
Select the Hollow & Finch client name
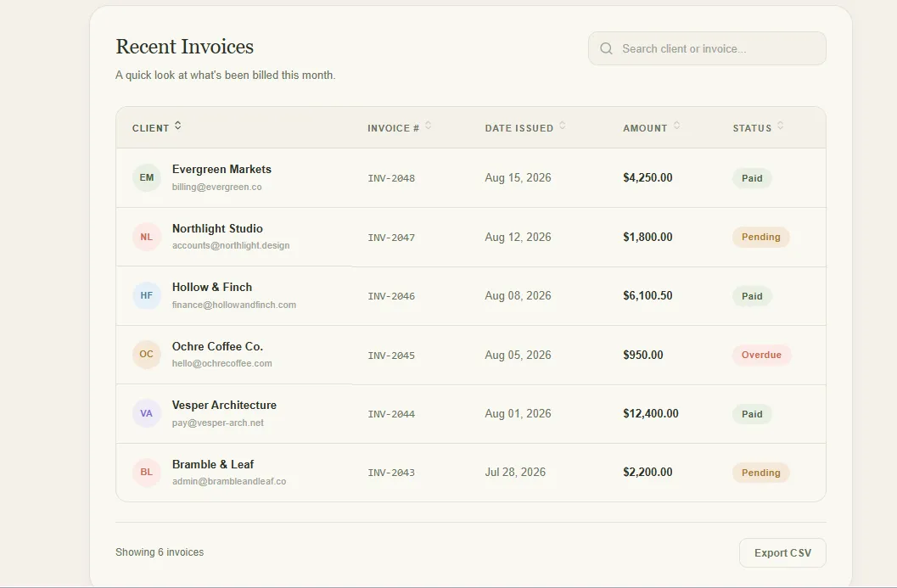click(212, 287)
